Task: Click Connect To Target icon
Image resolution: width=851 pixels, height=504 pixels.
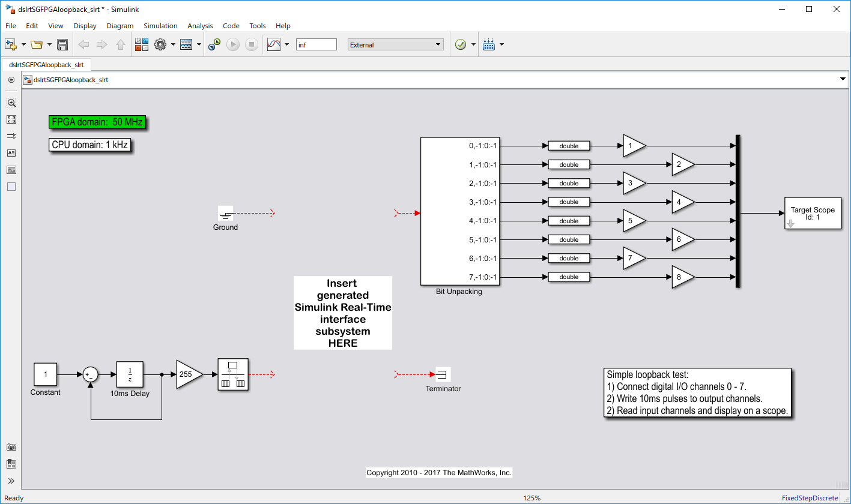Action: click(214, 44)
